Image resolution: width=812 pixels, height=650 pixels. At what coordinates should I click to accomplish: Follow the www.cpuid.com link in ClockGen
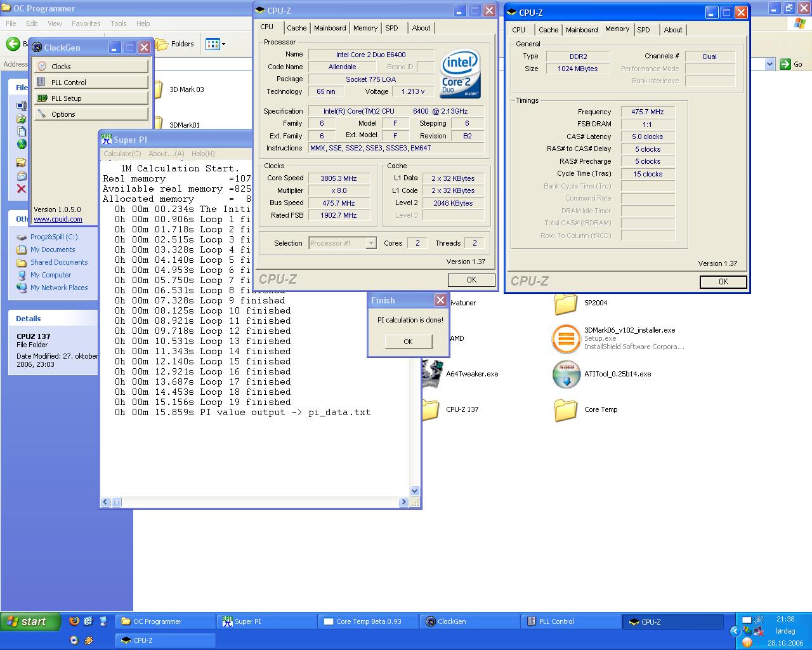(x=58, y=219)
